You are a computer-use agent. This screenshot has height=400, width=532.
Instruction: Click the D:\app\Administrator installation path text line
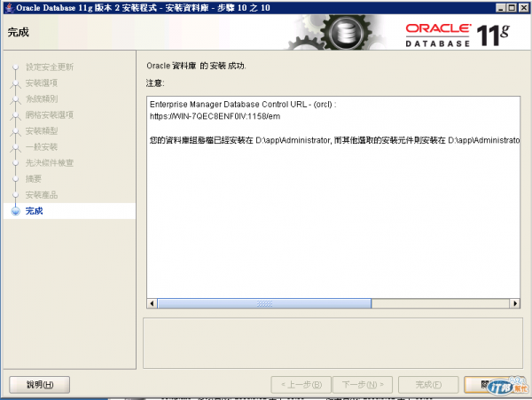coord(334,140)
